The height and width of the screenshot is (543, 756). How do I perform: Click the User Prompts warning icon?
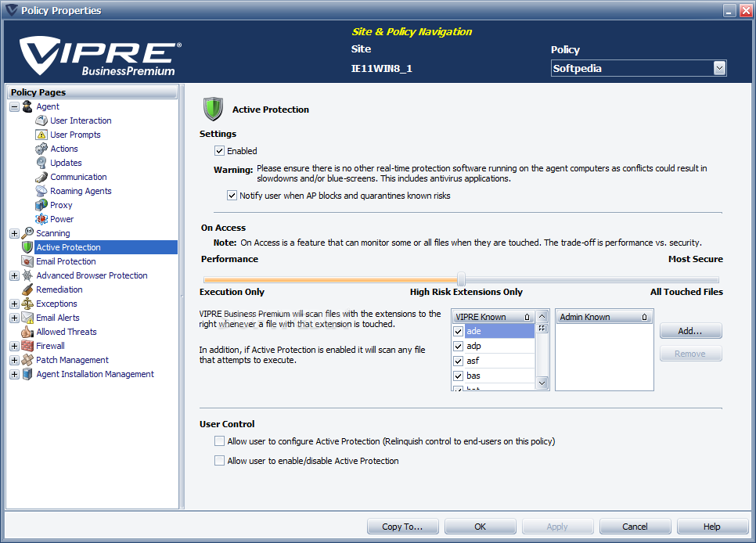41,135
